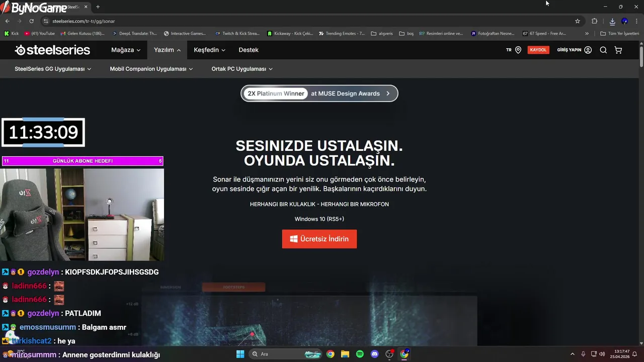Open Spotify from the taskbar

pos(360,354)
